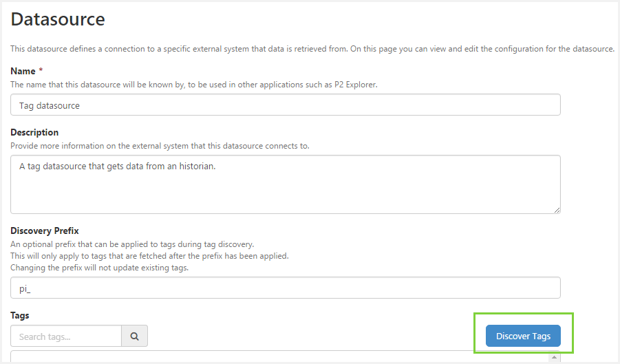
Task: Click the optional prefix explanation line
Action: (132, 244)
